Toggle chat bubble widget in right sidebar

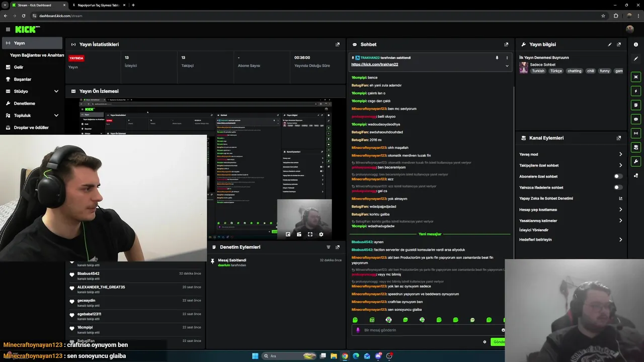pos(636,119)
